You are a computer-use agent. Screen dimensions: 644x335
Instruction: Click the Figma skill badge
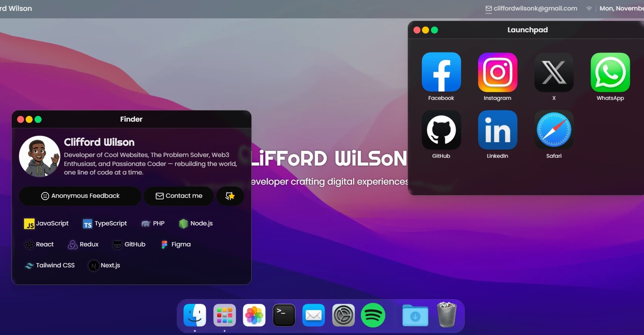pyautogui.click(x=176, y=244)
